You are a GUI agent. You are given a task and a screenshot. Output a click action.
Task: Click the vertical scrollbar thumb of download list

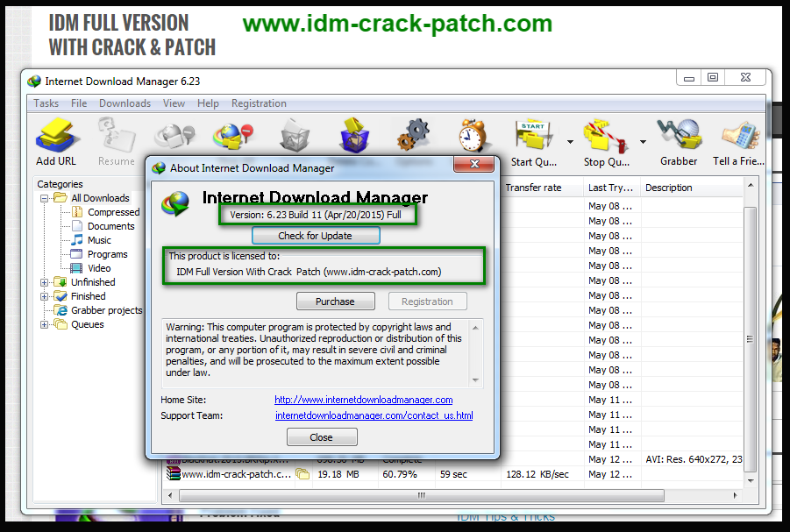click(751, 339)
